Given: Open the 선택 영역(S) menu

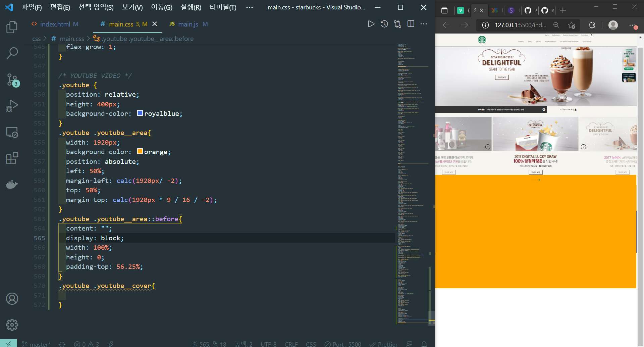Looking at the screenshot, I should tap(96, 7).
